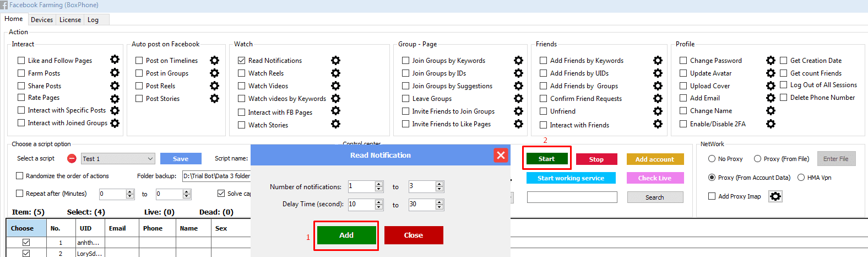
Task: Click the Search button
Action: [655, 197]
